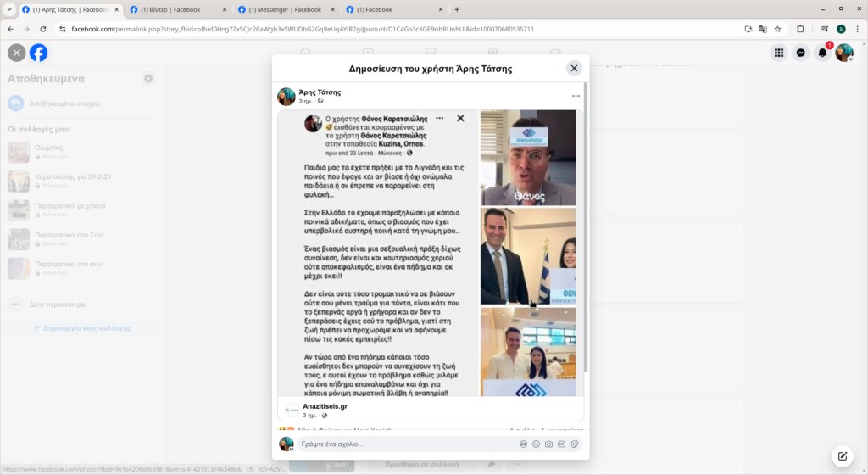Open the Anazitiseis.gr page link
The width and height of the screenshot is (868, 475).
pos(325,406)
